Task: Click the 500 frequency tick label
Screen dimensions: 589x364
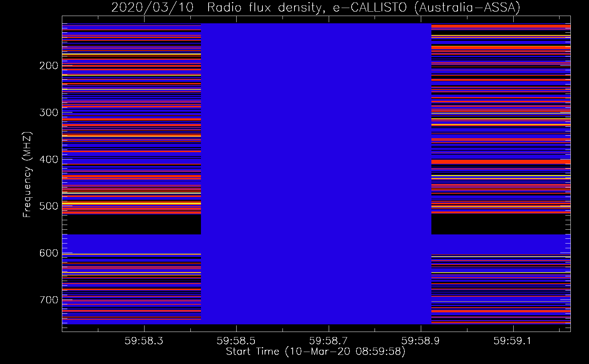Action: [x=49, y=206]
